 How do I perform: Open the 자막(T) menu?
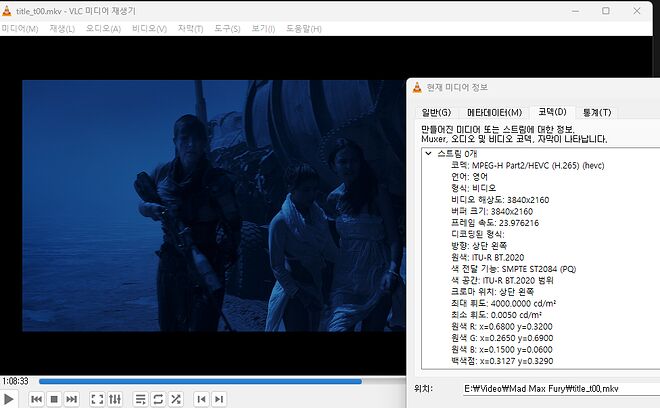click(190, 29)
